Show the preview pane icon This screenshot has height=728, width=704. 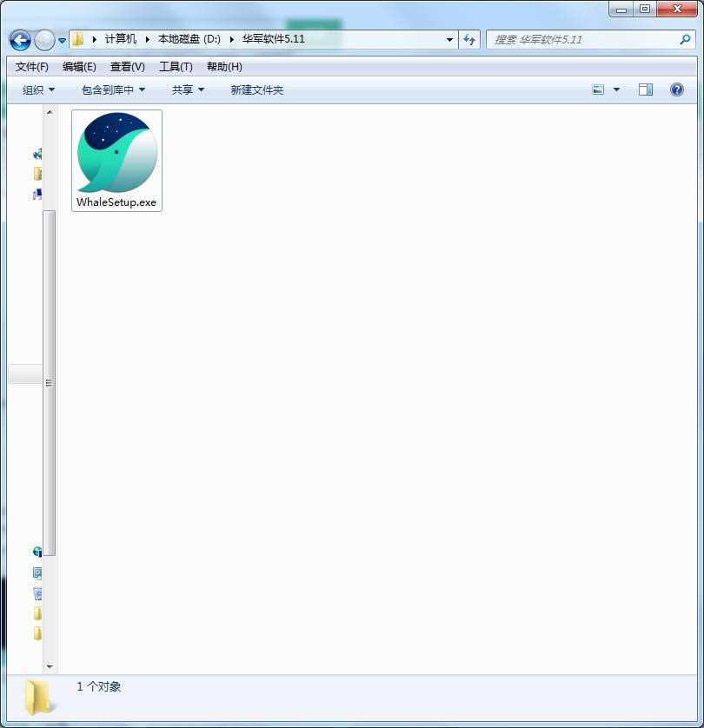pos(644,89)
